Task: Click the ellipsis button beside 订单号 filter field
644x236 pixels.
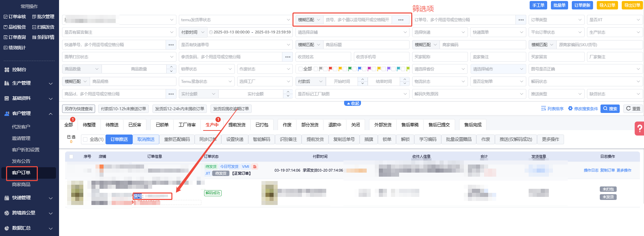Action: (x=521, y=20)
